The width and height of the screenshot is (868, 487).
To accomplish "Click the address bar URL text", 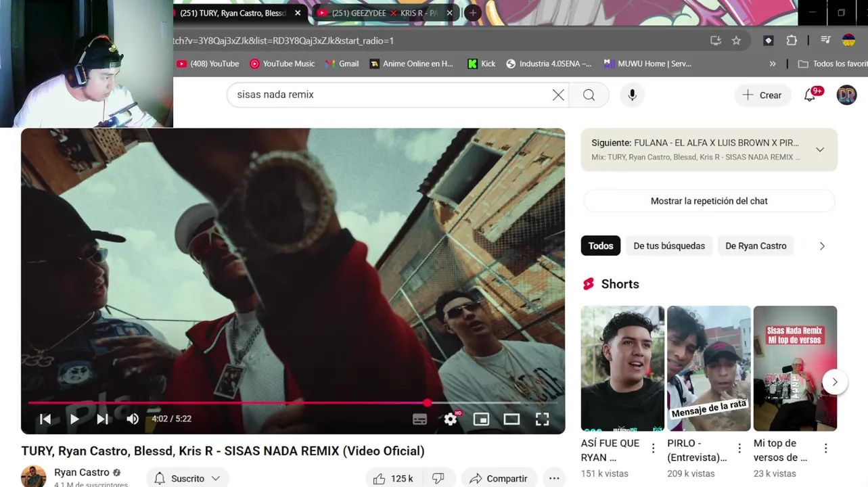I will (284, 41).
